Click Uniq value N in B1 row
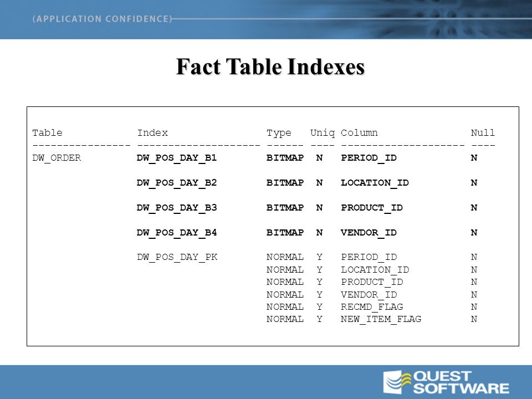Image resolution: width=532 pixels, height=399 pixels. pyautogui.click(x=319, y=158)
